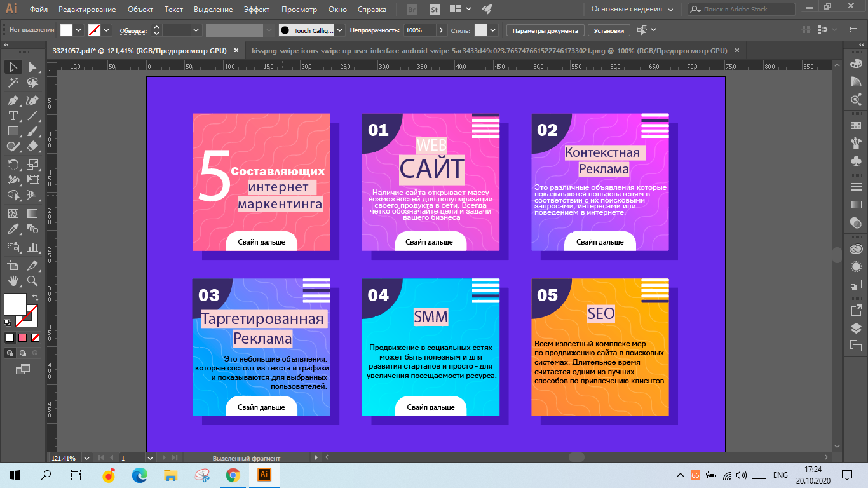Select the Paintbrush tool
868x488 pixels.
click(32, 131)
